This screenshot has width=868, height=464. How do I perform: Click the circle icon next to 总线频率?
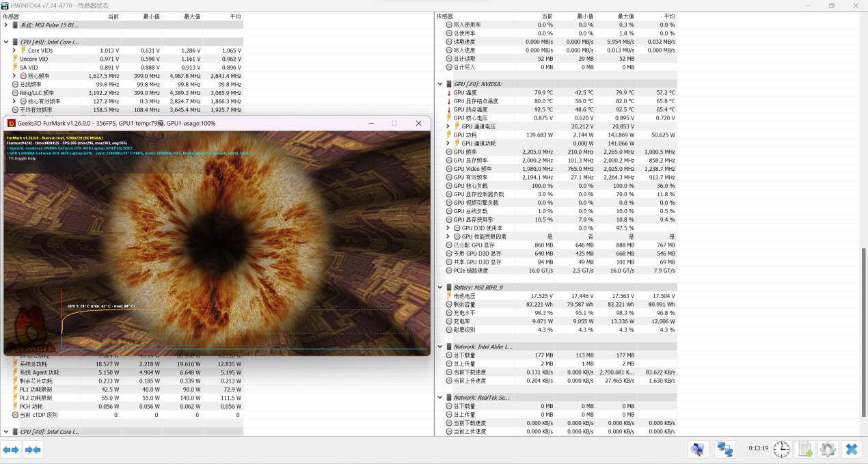[x=15, y=84]
